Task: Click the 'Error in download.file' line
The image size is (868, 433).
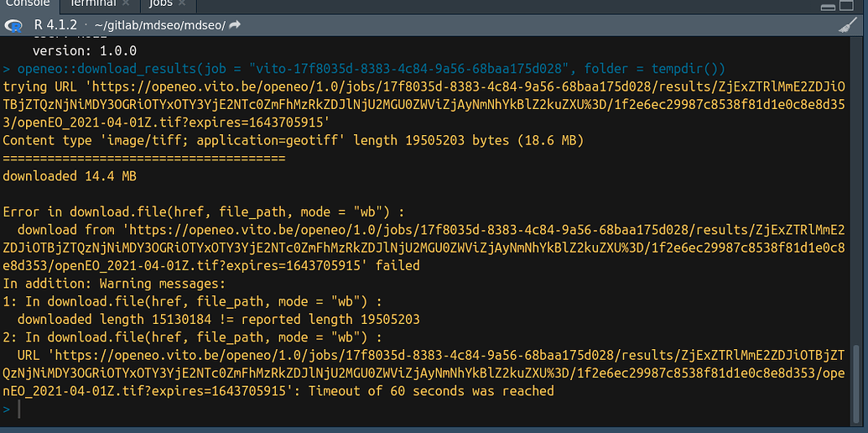Action: 204,212
